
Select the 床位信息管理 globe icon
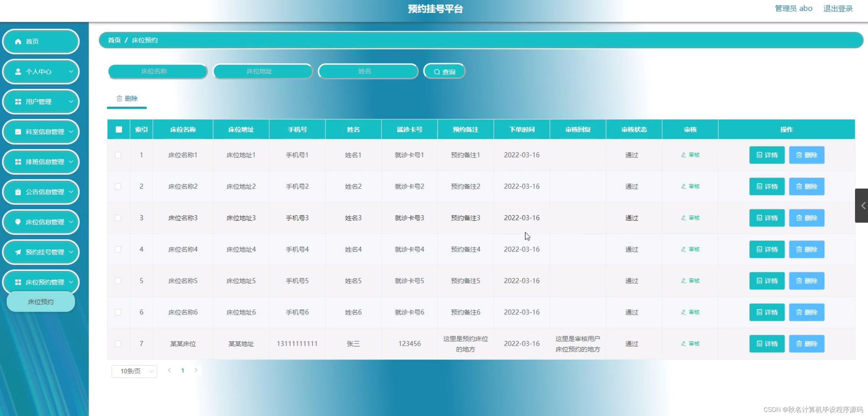18,222
